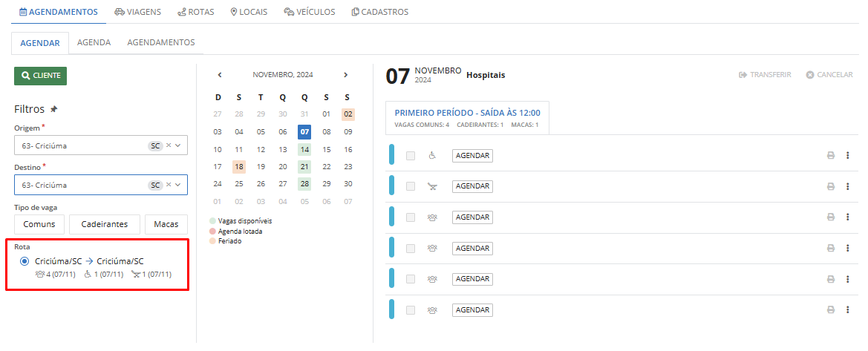Clear the Origem field selection
Screen dimensions: 868x351
click(169, 145)
